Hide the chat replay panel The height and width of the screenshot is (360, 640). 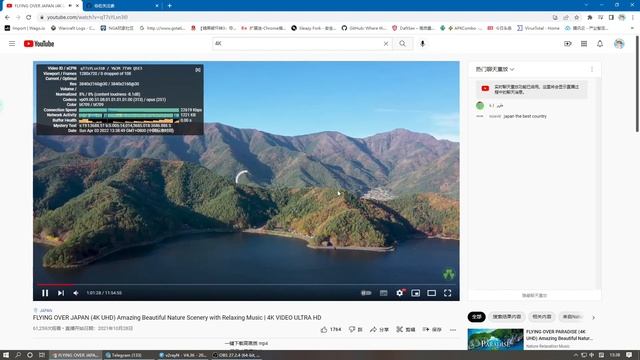pyautogui.click(x=534, y=295)
